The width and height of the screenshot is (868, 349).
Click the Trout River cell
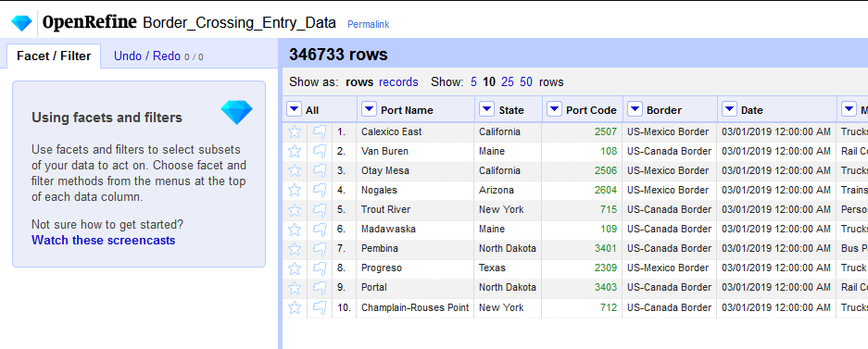[415, 209]
